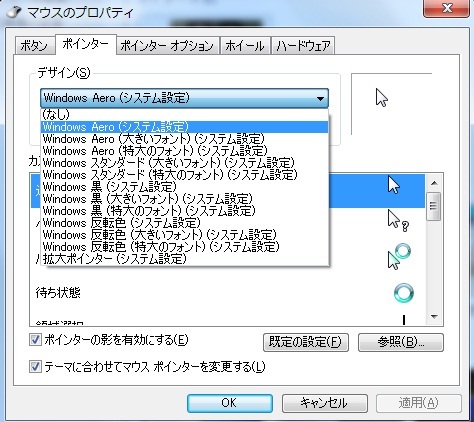
Task: Choose Windows スタンダード (特大のフォント) scheme
Action: [x=184, y=175]
